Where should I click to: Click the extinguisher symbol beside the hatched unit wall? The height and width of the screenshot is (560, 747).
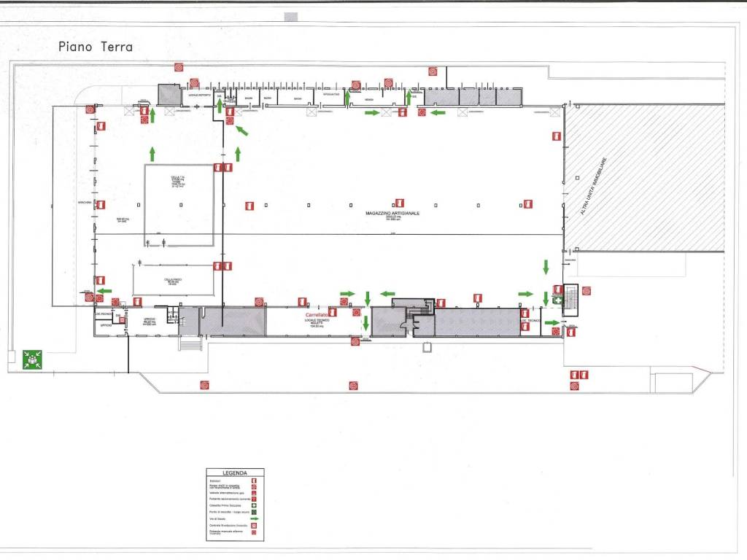point(557,136)
